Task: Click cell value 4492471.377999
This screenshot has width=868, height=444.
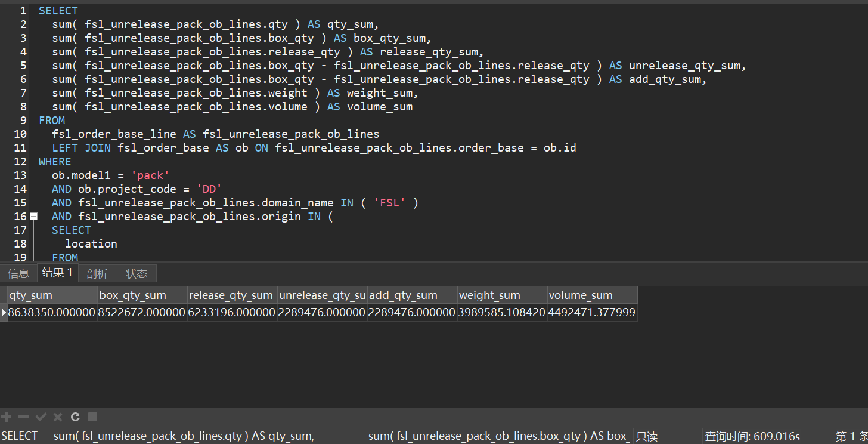Action: [593, 312]
